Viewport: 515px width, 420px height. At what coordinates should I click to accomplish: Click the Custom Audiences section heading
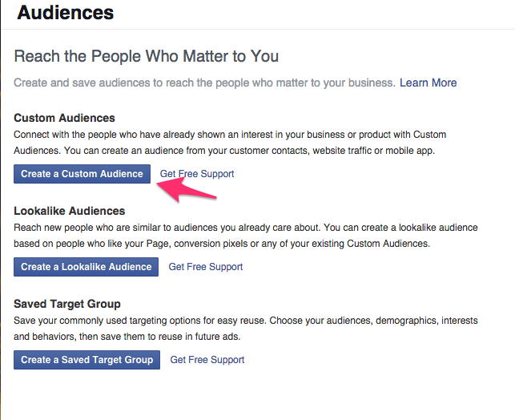[x=64, y=118]
